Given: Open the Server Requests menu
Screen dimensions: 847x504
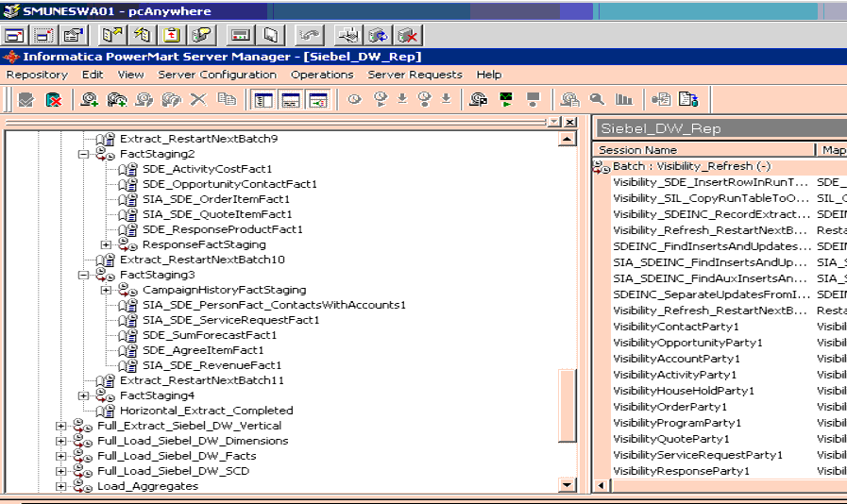Looking at the screenshot, I should point(415,75).
